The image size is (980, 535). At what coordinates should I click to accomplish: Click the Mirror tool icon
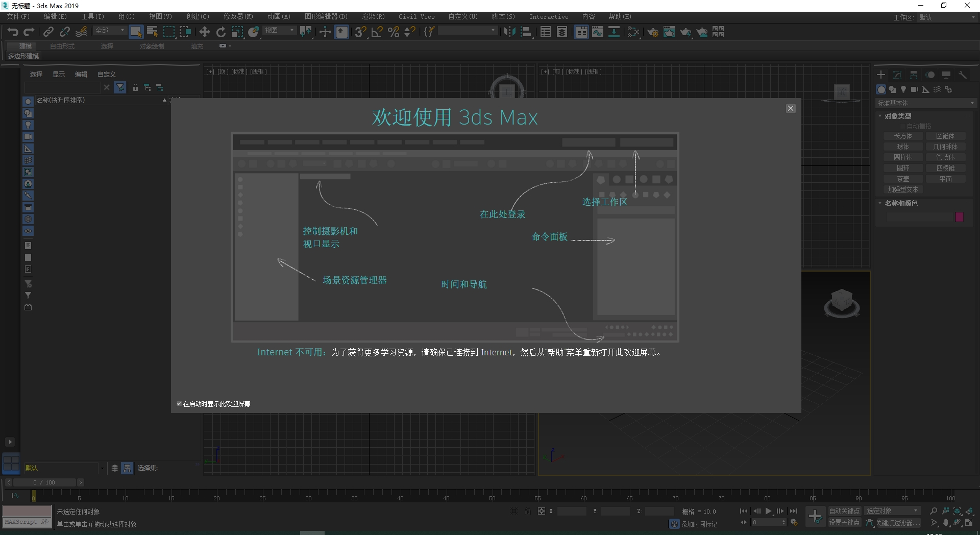(509, 32)
